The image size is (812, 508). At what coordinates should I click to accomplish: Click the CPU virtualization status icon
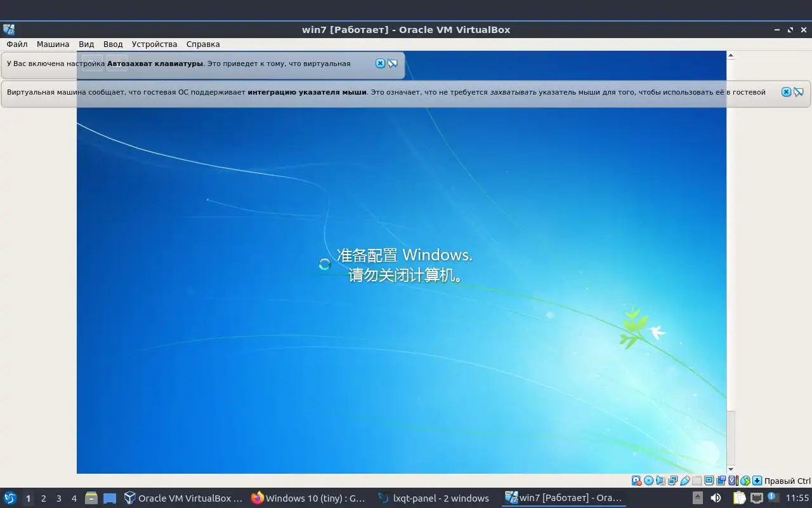click(733, 481)
